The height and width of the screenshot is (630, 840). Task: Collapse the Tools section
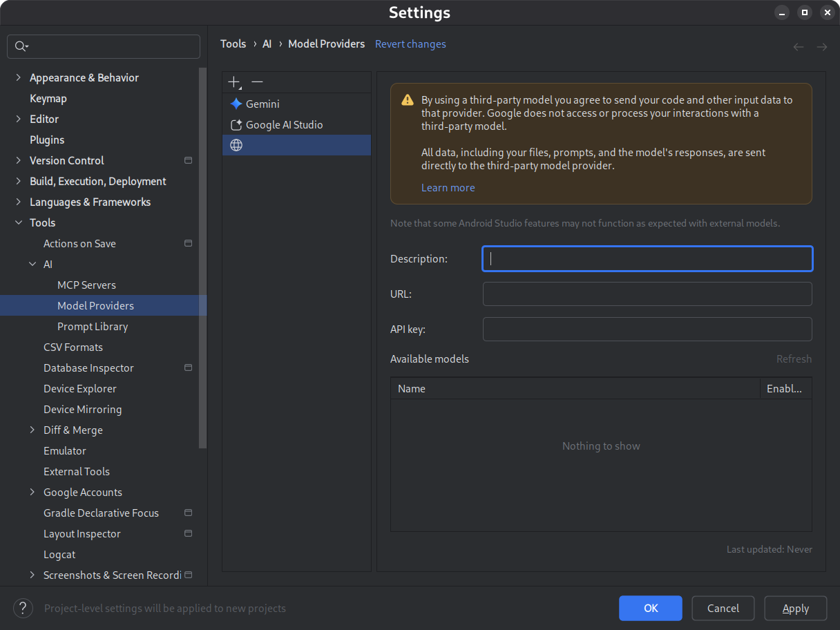[x=18, y=222]
